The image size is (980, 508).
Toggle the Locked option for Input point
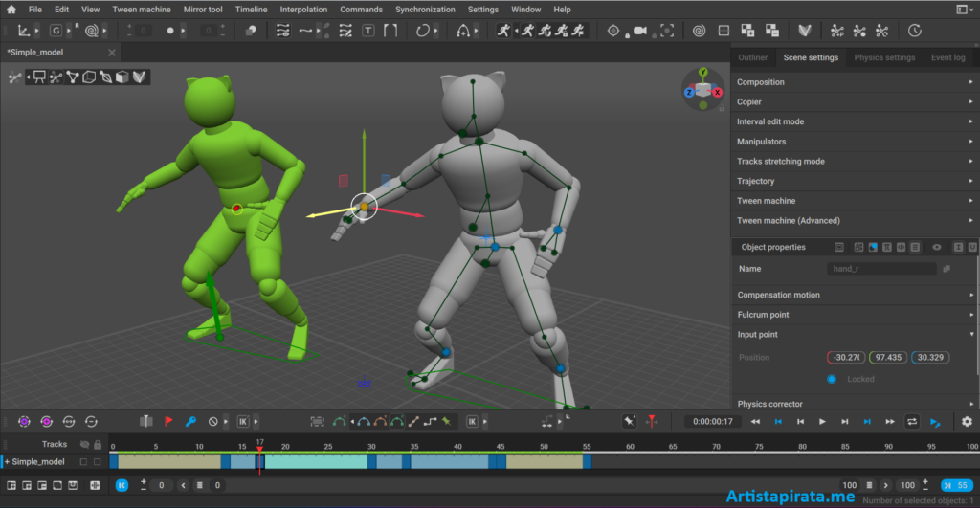831,379
